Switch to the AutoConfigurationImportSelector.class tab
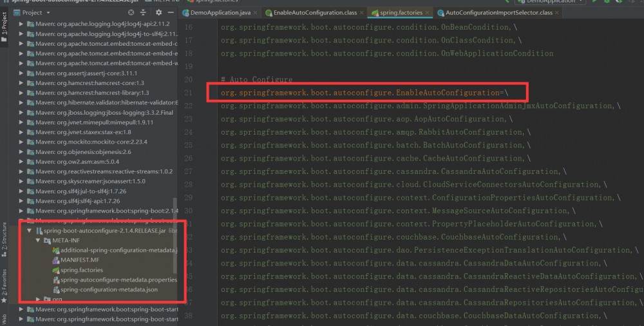This screenshot has height=326, width=644. pos(498,13)
